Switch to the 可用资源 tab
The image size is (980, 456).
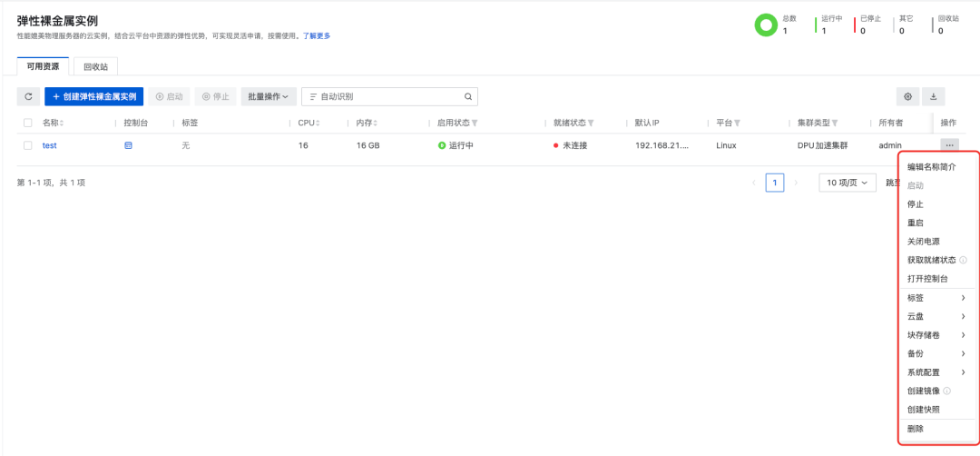43,65
